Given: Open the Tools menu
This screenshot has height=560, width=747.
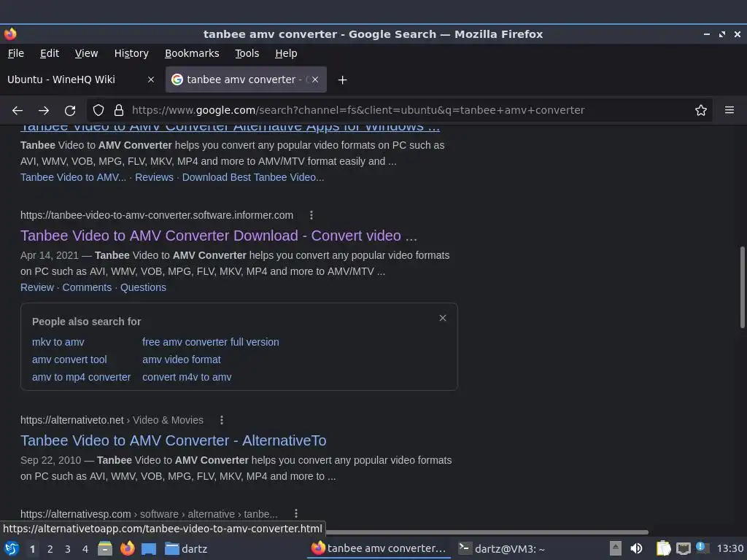Looking at the screenshot, I should coord(247,53).
